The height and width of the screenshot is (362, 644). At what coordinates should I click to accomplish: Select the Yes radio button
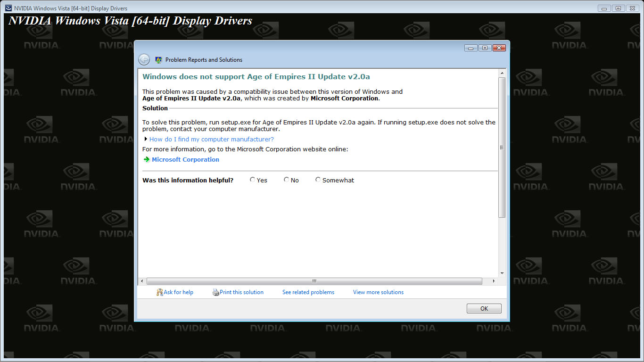[253, 180]
